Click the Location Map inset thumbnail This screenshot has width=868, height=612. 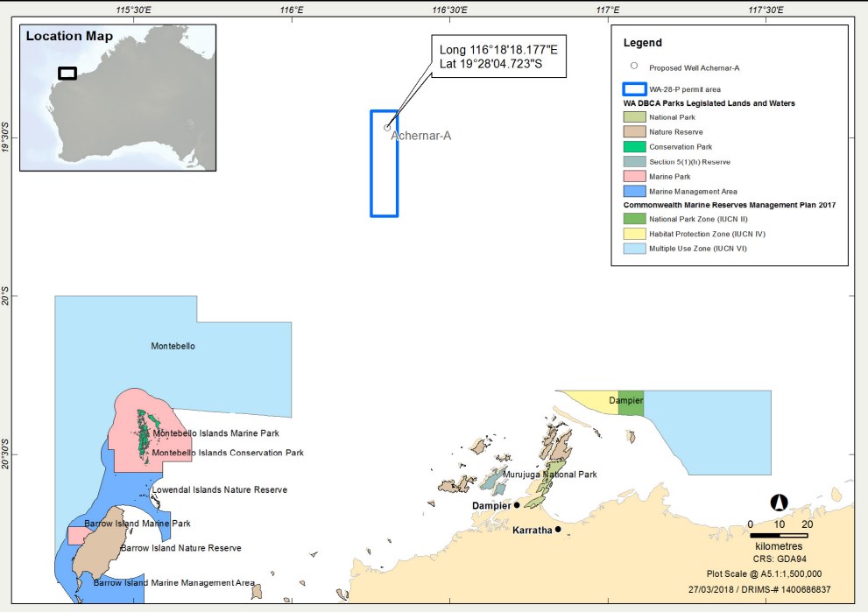[116, 97]
